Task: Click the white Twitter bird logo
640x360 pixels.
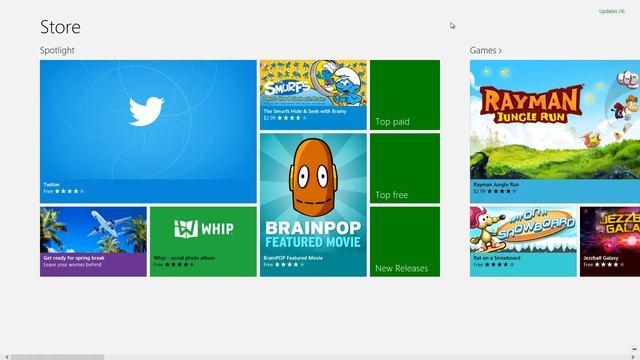Action: [147, 111]
